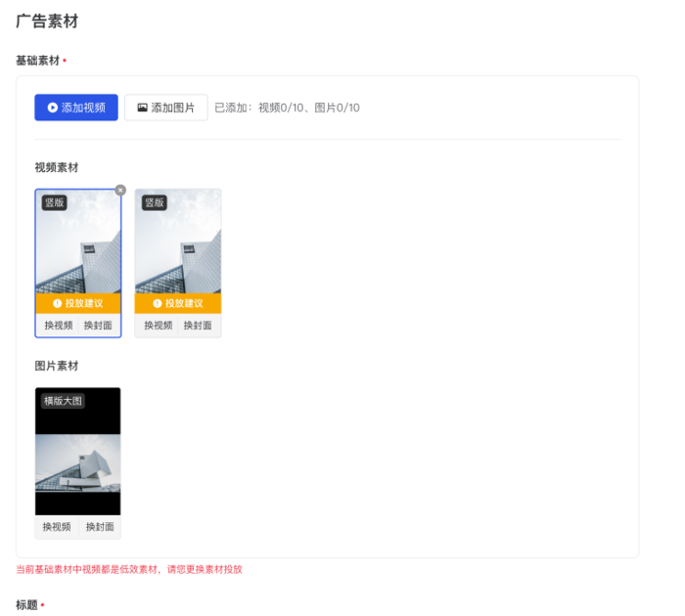Image resolution: width=685 pixels, height=616 pixels.
Task: Click 换封面 under the first video
Action: (x=98, y=326)
